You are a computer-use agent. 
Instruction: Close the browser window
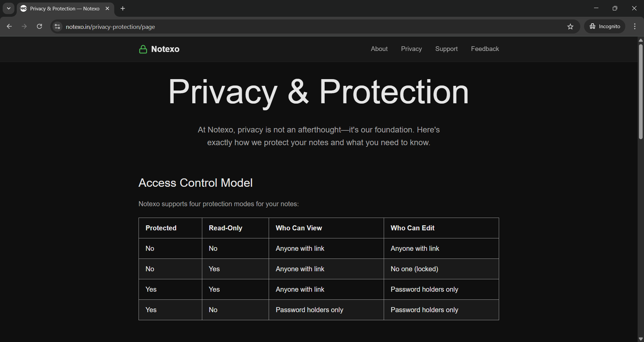pyautogui.click(x=634, y=8)
